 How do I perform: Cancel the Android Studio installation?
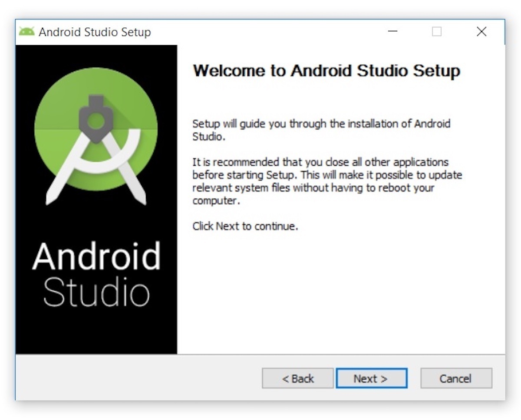pos(456,378)
